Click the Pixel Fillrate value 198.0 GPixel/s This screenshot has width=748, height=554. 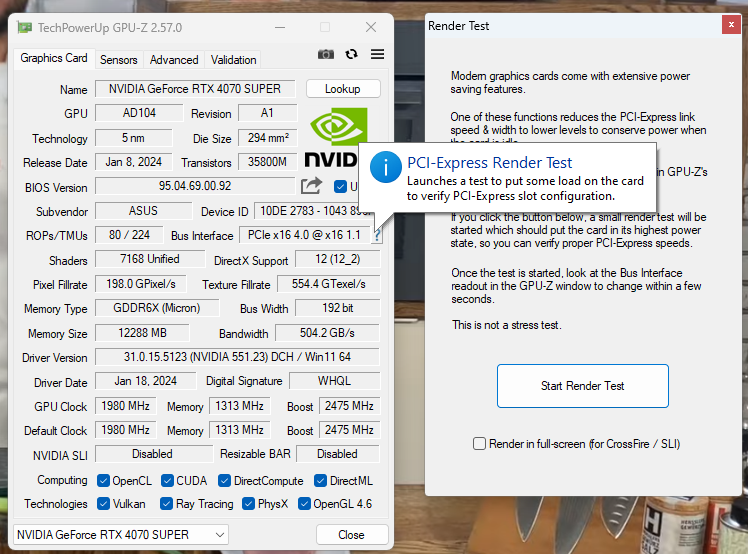[x=141, y=284]
